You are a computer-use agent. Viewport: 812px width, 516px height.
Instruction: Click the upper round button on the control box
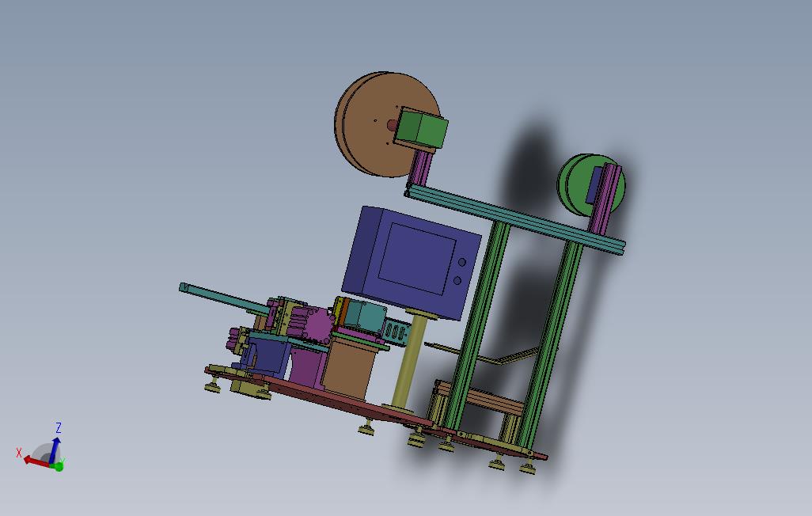(x=462, y=262)
